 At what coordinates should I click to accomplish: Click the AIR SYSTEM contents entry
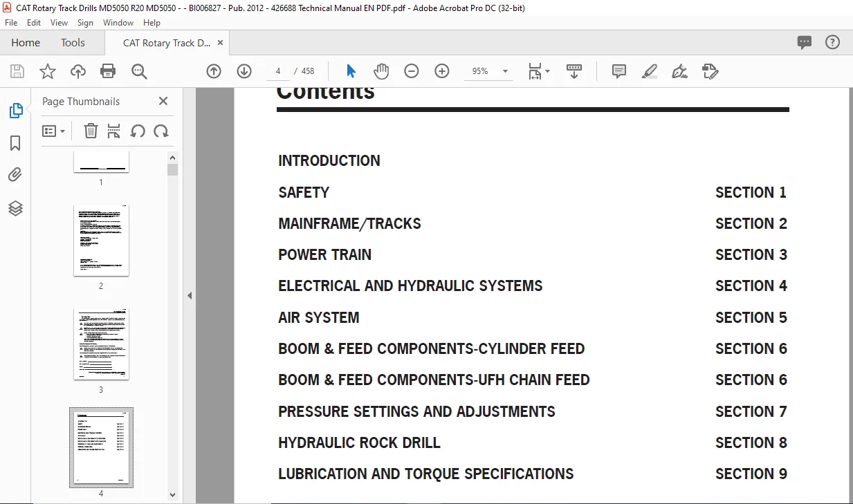[318, 317]
